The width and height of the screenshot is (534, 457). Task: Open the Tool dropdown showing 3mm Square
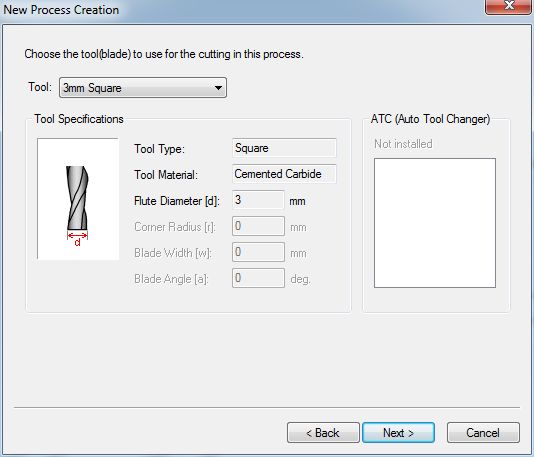[x=143, y=88]
